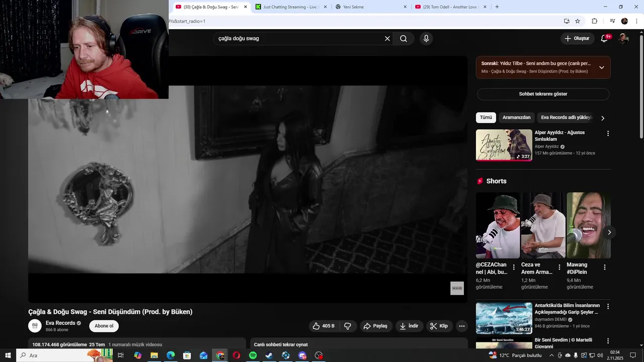Open the Chrome extensions puzzle icon

coord(595,21)
